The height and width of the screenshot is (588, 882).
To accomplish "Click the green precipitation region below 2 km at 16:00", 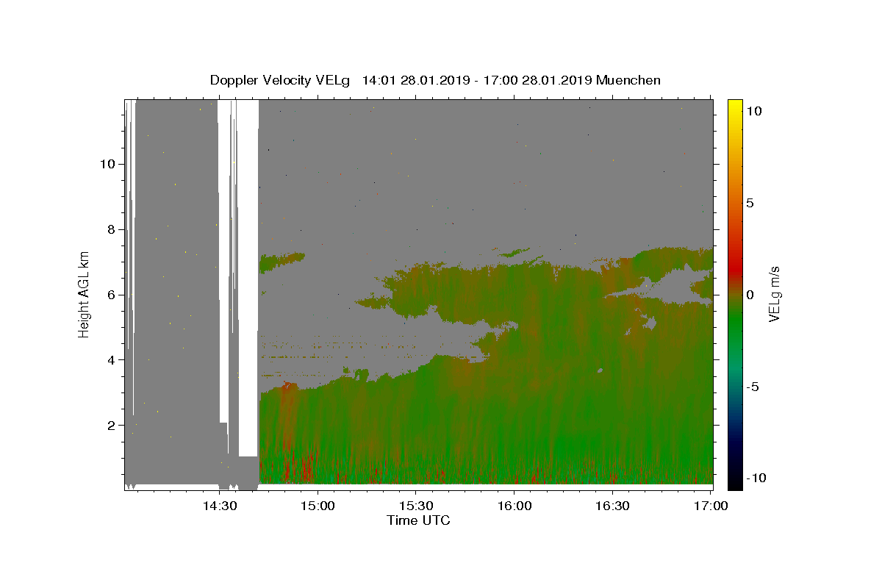I will click(x=514, y=456).
